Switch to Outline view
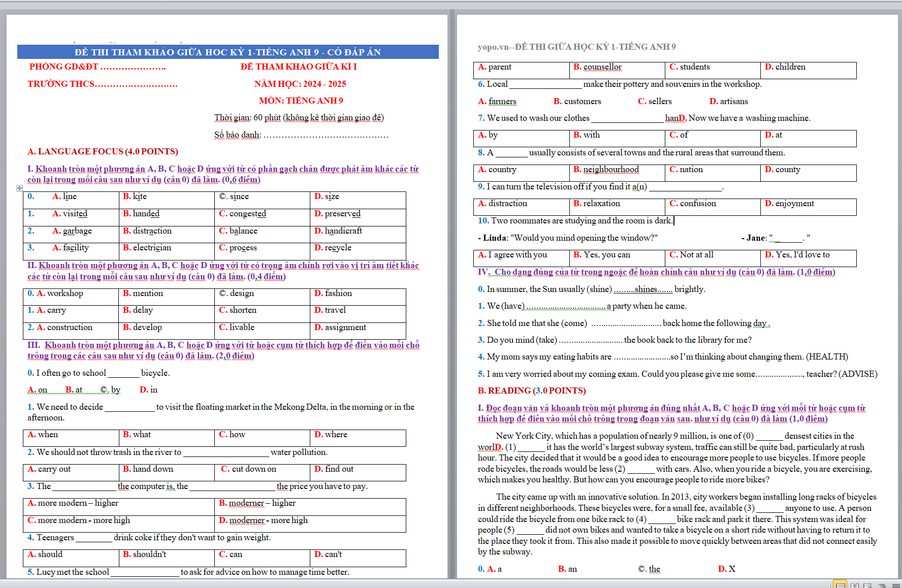The height and width of the screenshot is (588, 902). coord(882,585)
